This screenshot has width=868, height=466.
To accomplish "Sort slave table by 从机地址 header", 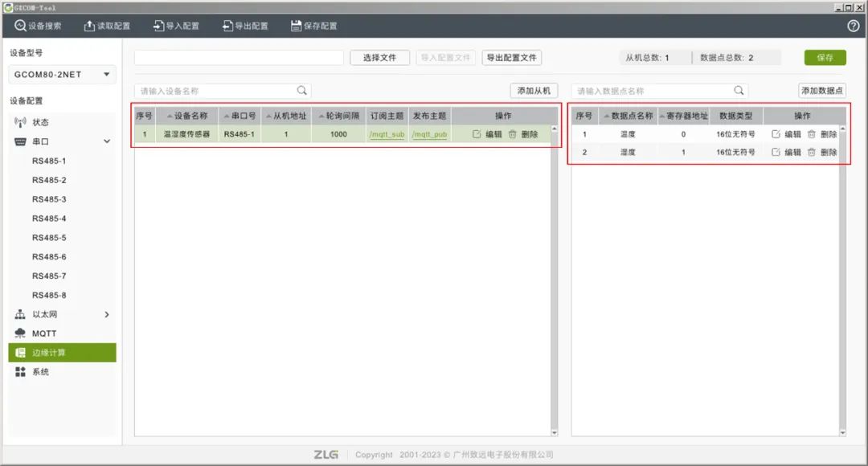I will coord(286,116).
